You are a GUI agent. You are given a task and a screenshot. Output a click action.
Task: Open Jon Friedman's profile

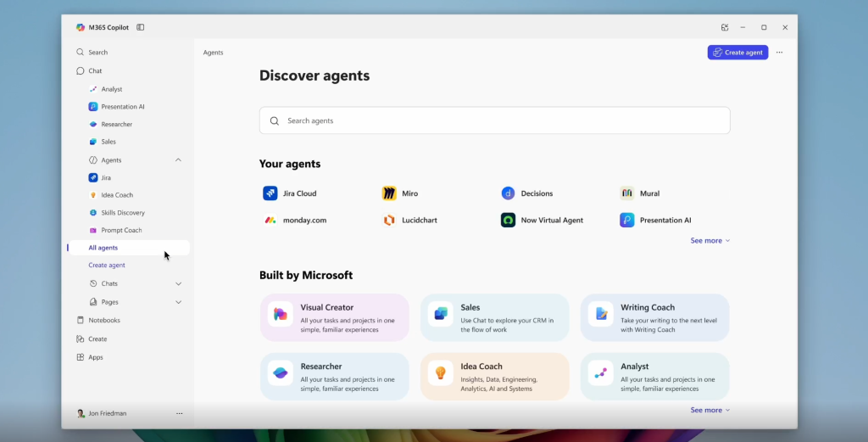click(x=102, y=413)
